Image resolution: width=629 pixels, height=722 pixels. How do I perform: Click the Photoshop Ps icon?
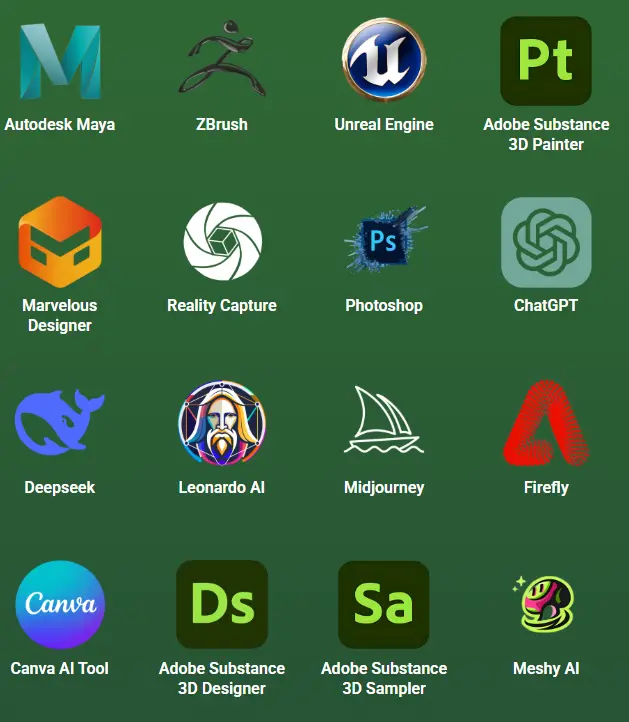[384, 242]
